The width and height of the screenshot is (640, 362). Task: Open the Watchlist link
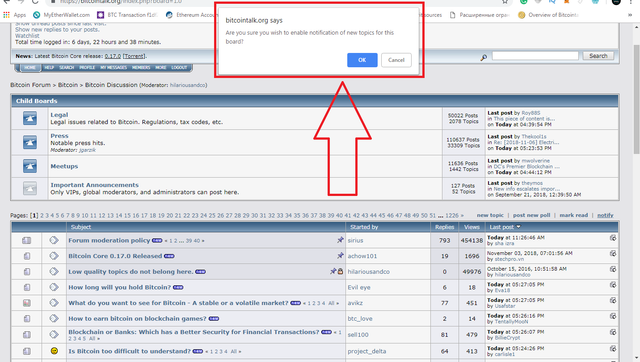click(x=27, y=36)
